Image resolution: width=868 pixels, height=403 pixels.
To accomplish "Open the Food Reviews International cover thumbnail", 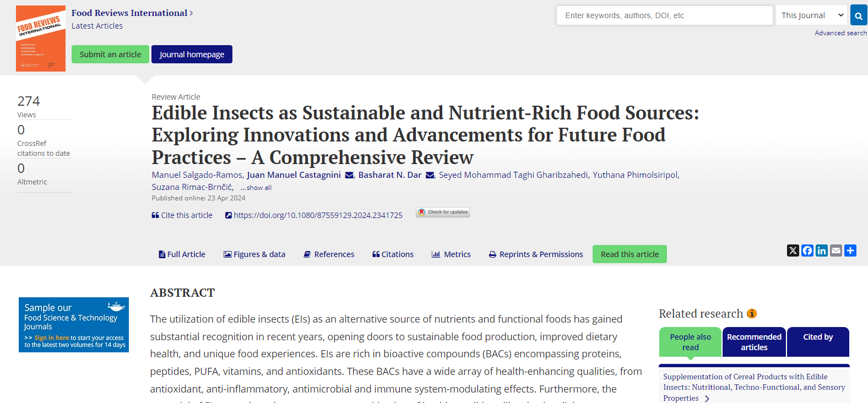I will (41, 39).
